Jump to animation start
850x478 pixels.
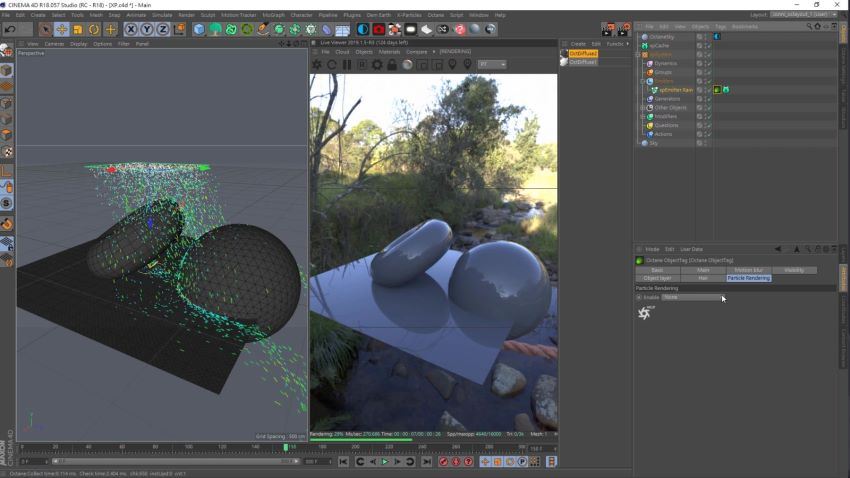point(343,462)
